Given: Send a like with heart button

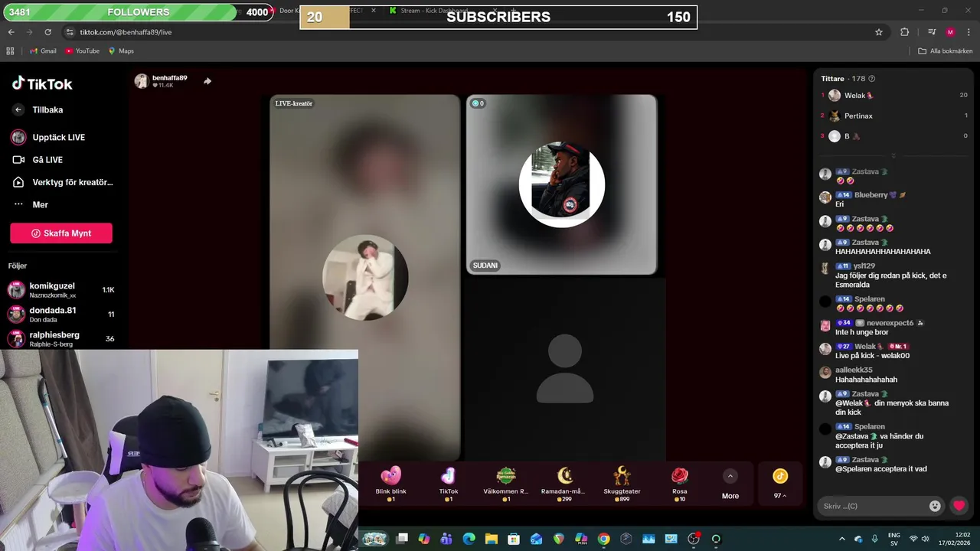Looking at the screenshot, I should click(959, 506).
